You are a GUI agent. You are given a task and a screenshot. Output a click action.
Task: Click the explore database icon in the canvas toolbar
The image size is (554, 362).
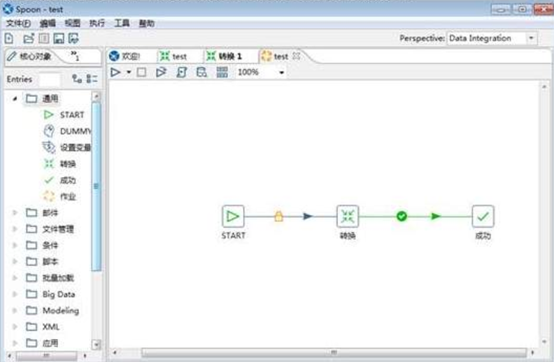[x=201, y=72]
